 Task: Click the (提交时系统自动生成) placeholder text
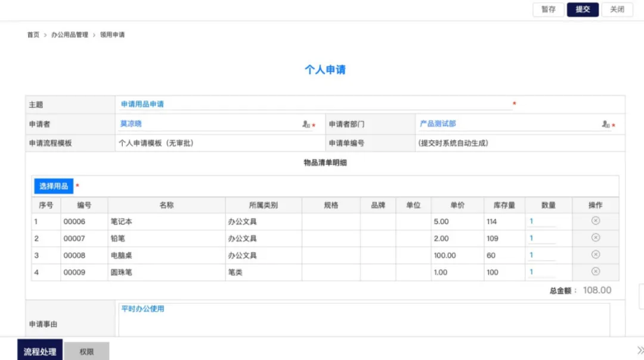[453, 143]
